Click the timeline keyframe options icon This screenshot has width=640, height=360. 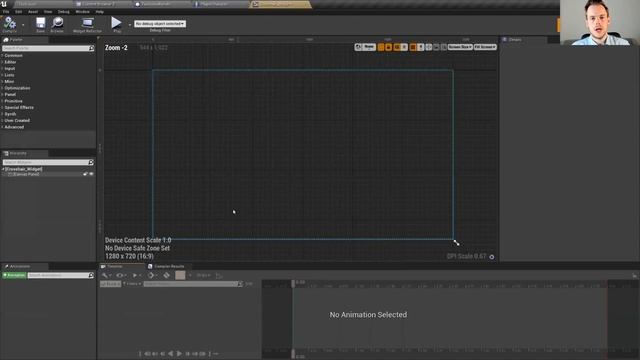[x=151, y=276]
